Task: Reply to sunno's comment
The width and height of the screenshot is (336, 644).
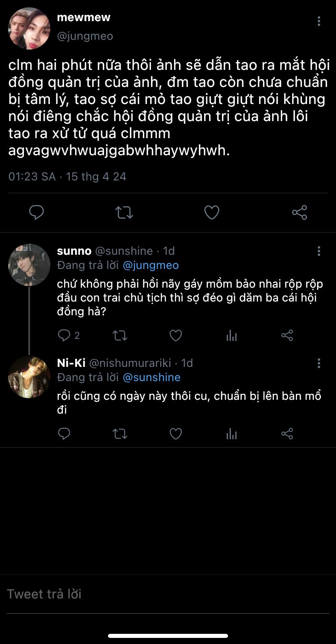Action: point(65,335)
